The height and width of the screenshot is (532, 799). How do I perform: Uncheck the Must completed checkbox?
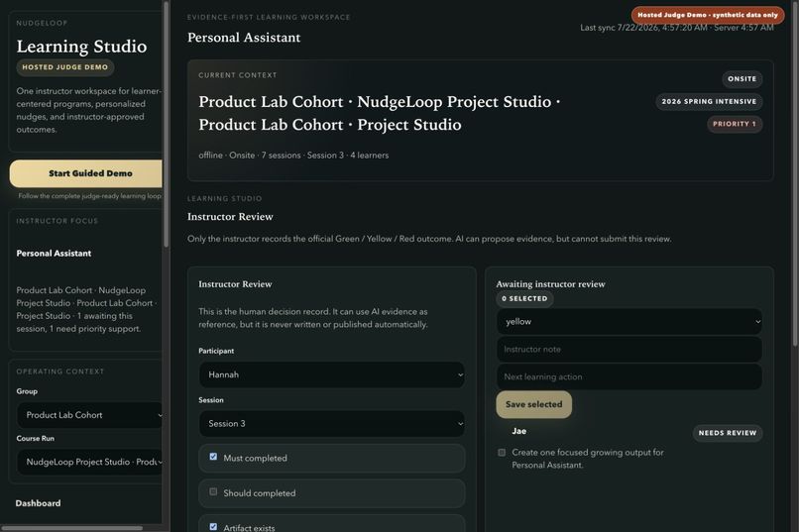point(213,457)
